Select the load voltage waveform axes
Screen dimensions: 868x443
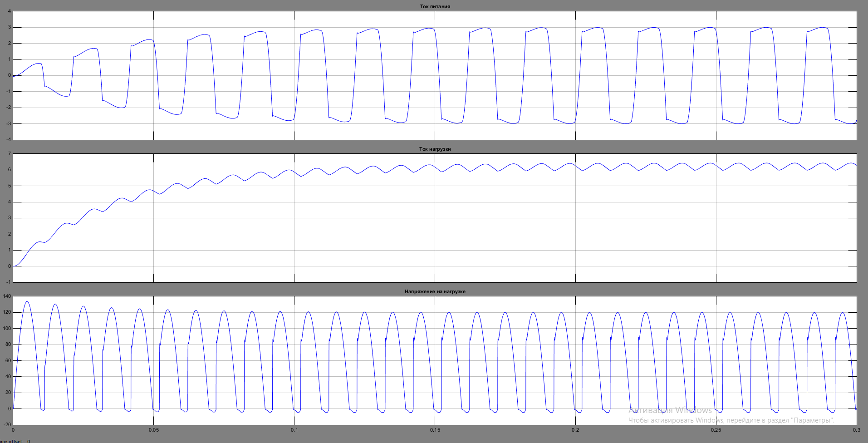pos(435,360)
